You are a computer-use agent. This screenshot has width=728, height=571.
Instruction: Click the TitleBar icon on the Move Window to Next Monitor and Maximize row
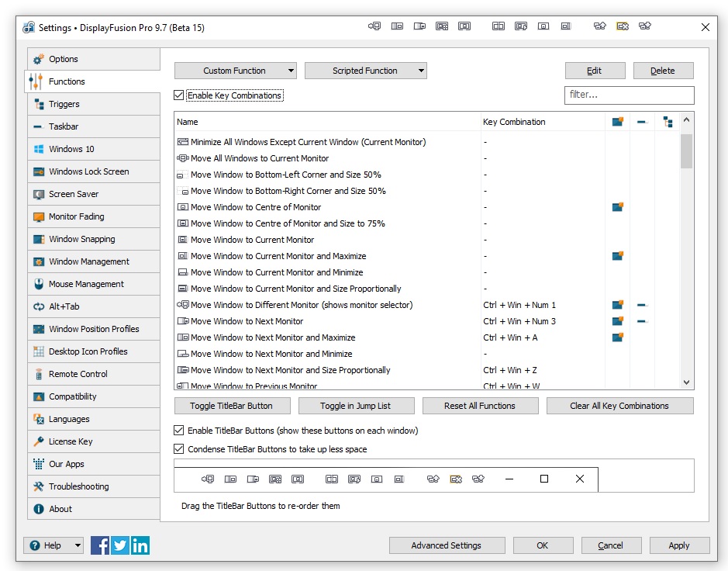point(617,337)
